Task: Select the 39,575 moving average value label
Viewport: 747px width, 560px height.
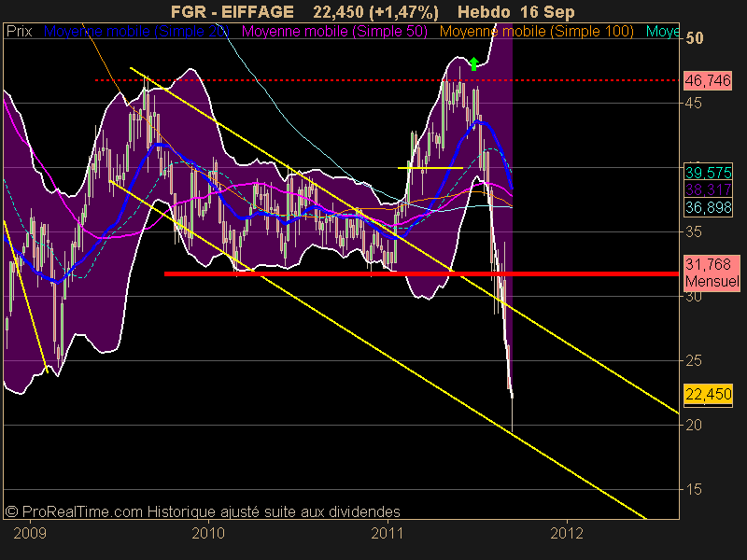Action: (709, 173)
